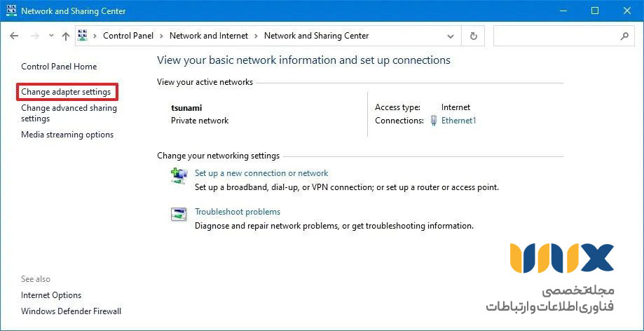The width and height of the screenshot is (644, 331).
Task: Go to Control Panel Home
Action: [x=59, y=66]
